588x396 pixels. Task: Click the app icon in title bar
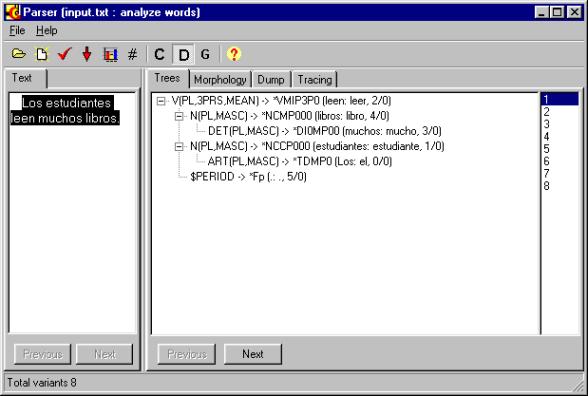(13, 12)
